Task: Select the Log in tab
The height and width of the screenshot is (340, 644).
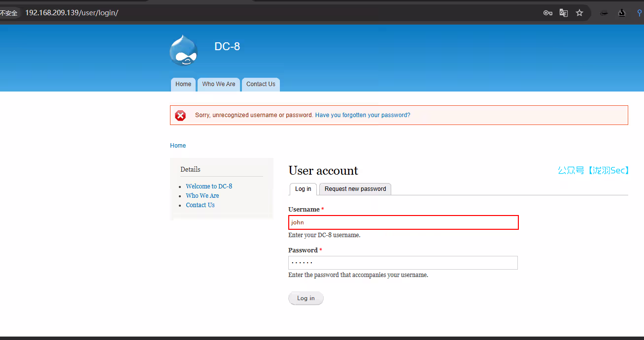Action: click(x=303, y=189)
